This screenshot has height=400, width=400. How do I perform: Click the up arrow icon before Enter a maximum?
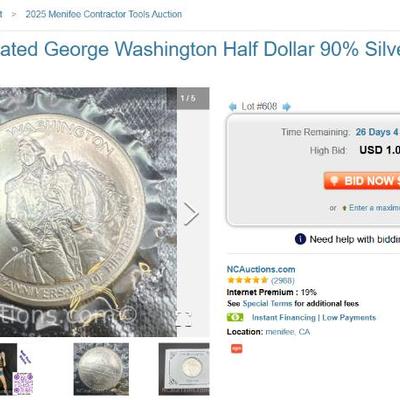pos(344,208)
